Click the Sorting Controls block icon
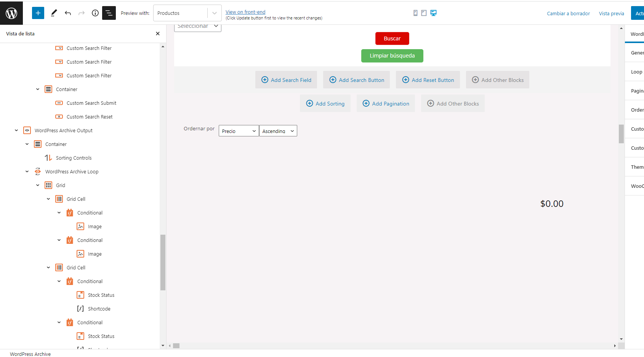This screenshot has width=644, height=357. point(48,158)
